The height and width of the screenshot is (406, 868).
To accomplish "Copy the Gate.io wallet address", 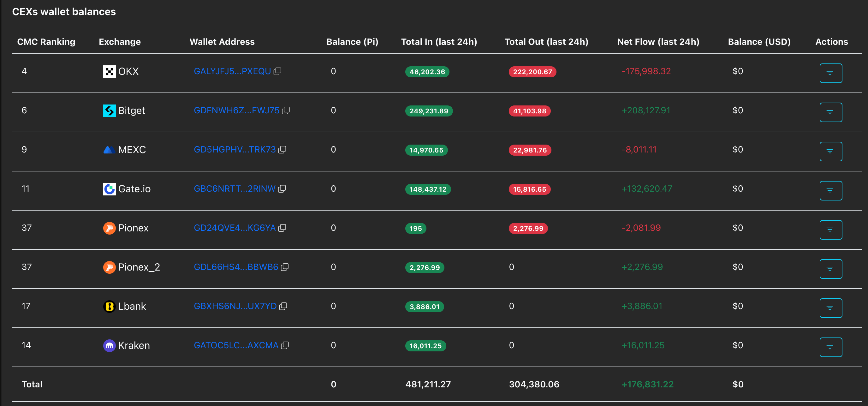I will pyautogui.click(x=282, y=189).
